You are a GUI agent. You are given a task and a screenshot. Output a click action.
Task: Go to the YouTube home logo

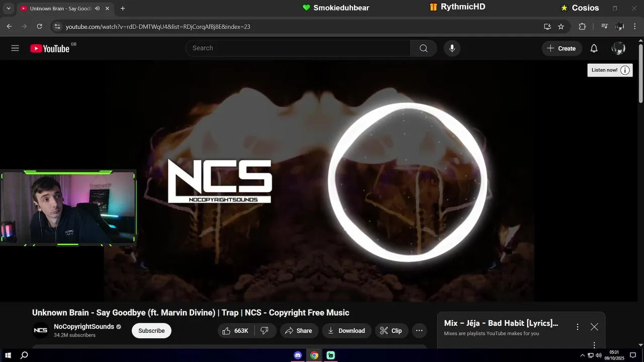point(49,48)
